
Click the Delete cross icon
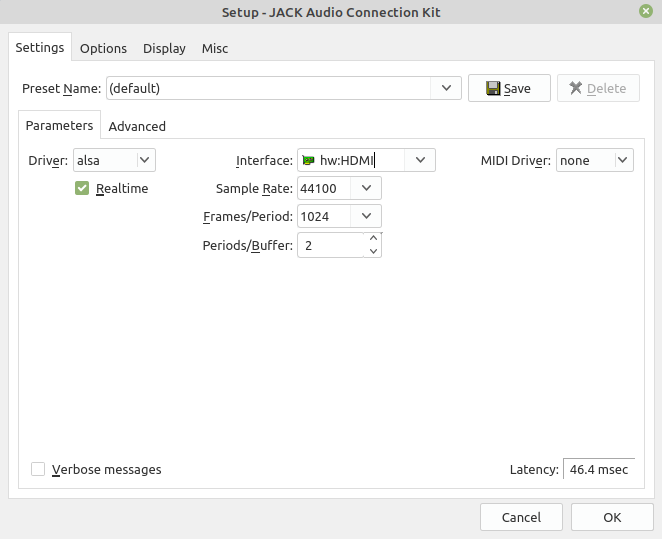click(575, 88)
